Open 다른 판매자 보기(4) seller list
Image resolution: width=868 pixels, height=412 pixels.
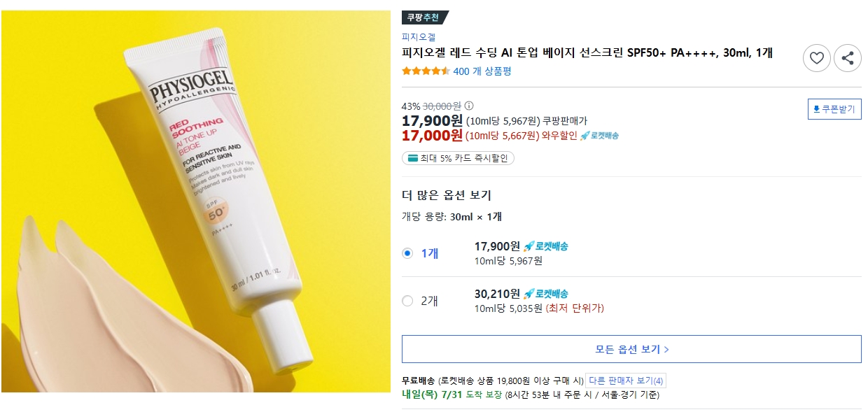pyautogui.click(x=626, y=381)
